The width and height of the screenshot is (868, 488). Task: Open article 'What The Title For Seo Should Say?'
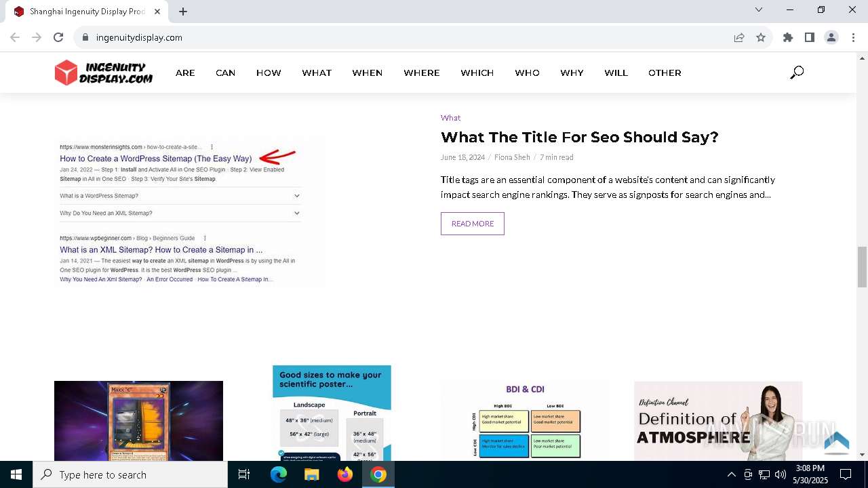[580, 137]
